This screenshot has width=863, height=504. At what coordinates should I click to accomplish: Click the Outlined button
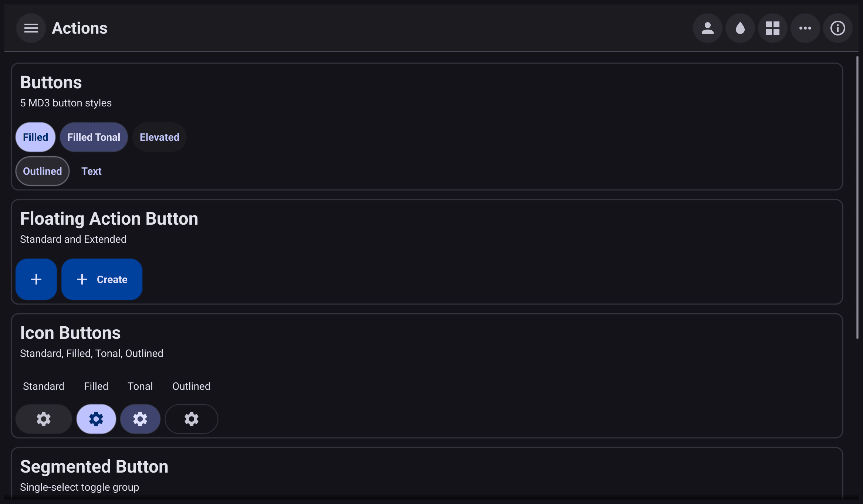point(43,171)
